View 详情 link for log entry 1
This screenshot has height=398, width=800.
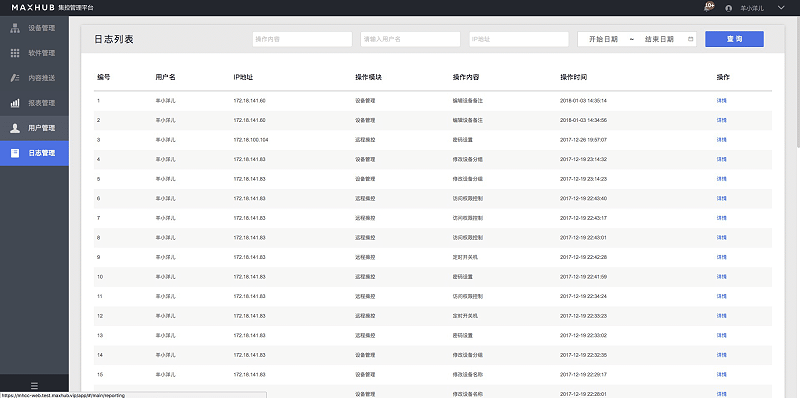[x=721, y=101]
